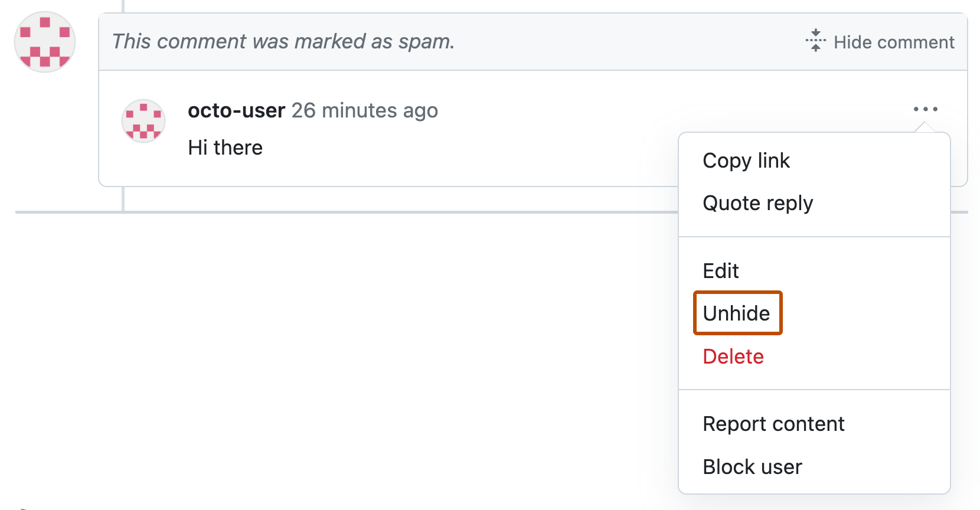Click the spam notice message text
This screenshot has height=510, width=980.
click(x=283, y=41)
